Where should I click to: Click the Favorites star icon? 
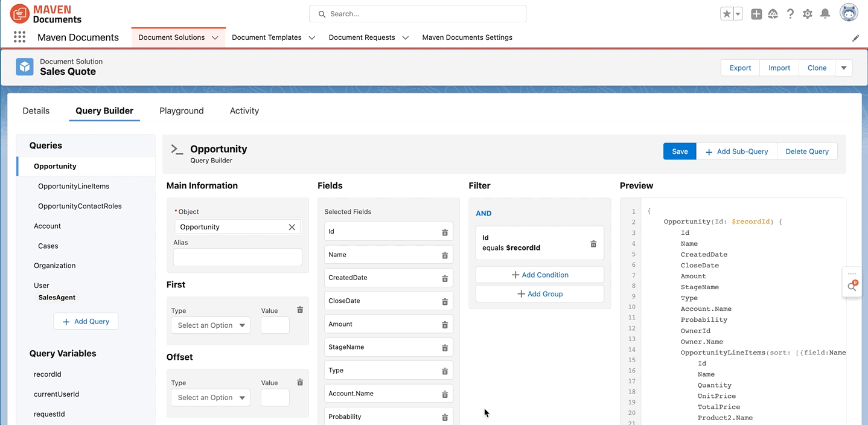click(727, 14)
